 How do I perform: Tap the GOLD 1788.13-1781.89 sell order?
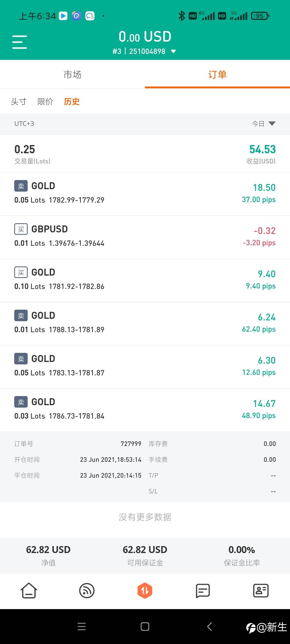[x=145, y=323]
